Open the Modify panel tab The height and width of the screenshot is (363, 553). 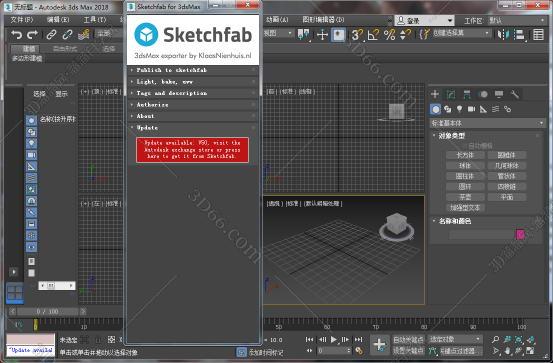pyautogui.click(x=451, y=94)
